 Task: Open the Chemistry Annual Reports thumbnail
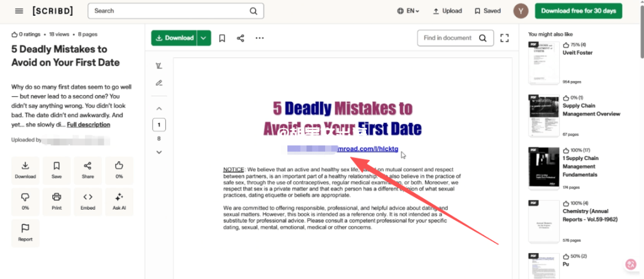(x=544, y=222)
